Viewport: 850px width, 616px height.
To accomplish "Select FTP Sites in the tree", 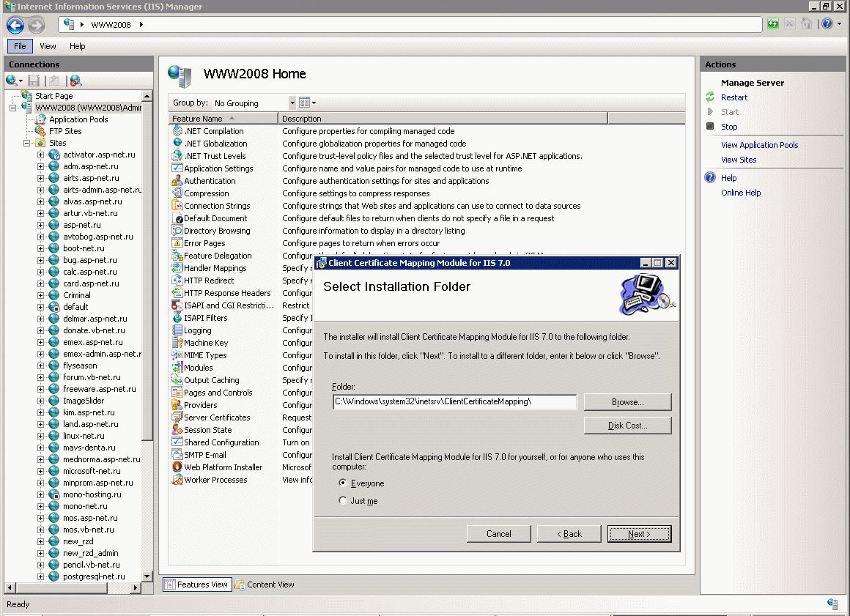I will [65, 131].
